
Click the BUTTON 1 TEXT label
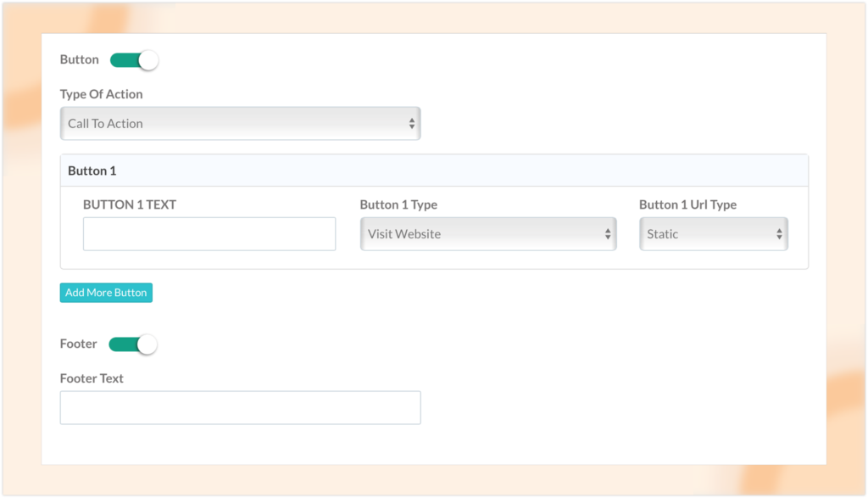(130, 204)
